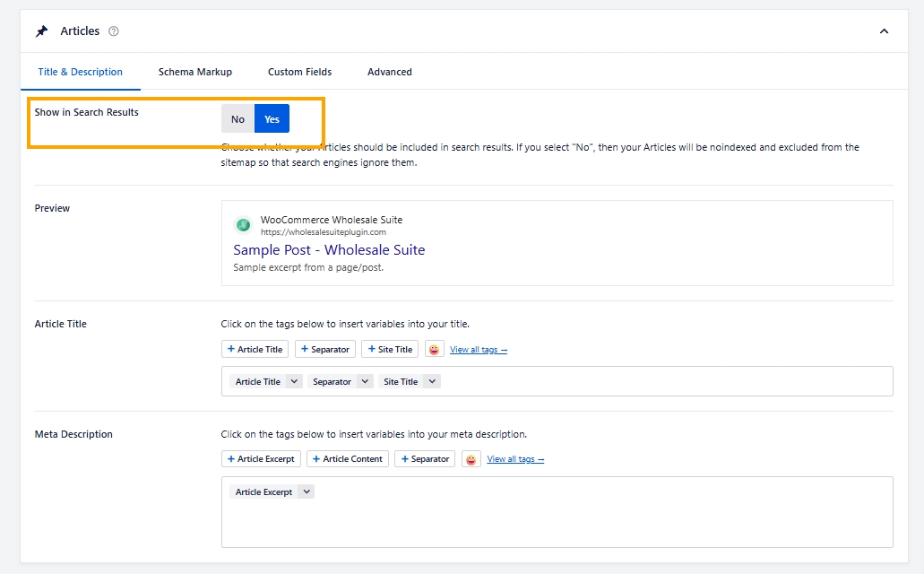Click the Sample Post - Wholesale Suite preview title
Viewport: 924px width, 574px height.
[x=329, y=250]
